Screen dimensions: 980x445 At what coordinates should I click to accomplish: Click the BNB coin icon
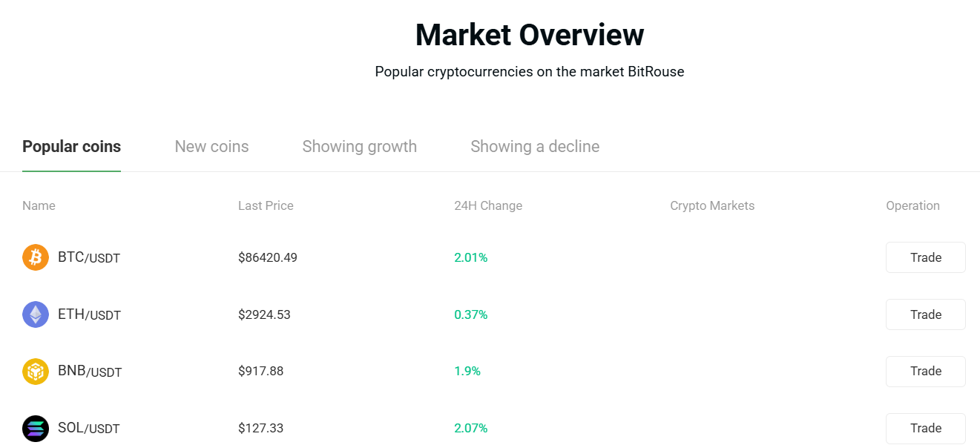point(35,372)
